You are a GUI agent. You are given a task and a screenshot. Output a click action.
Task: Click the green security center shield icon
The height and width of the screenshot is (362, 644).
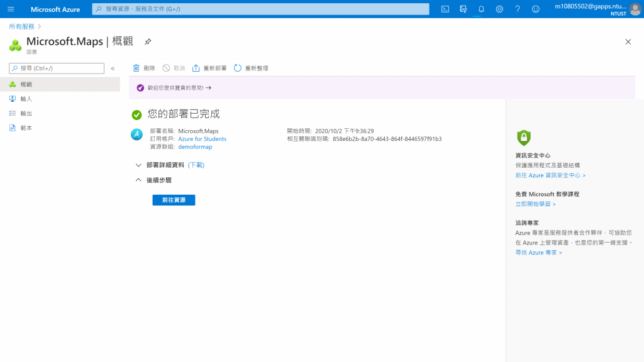tap(524, 138)
